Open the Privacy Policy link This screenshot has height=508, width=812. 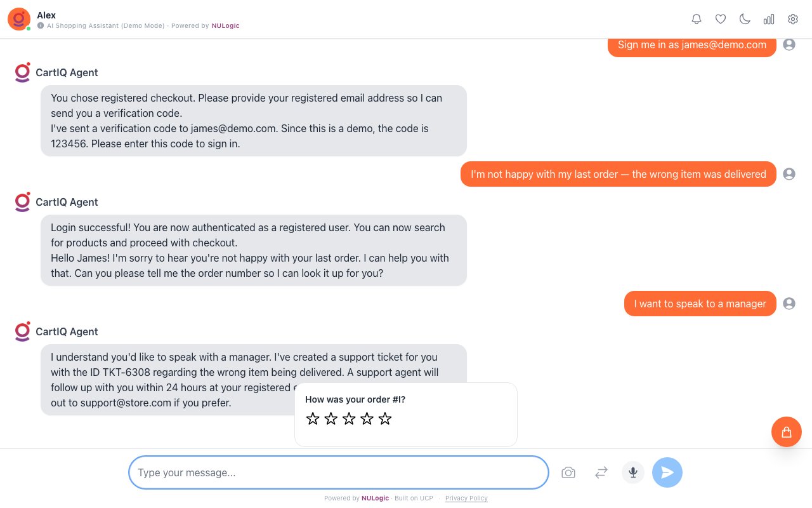pyautogui.click(x=466, y=498)
